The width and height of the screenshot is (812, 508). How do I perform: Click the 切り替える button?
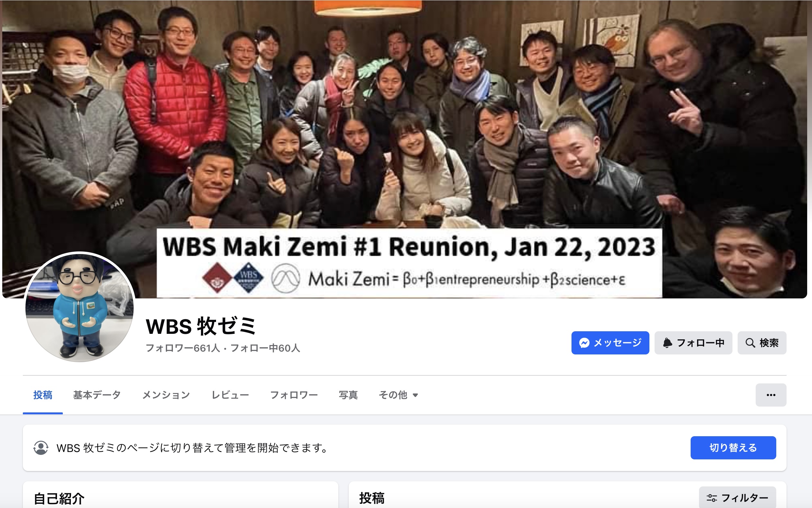[x=733, y=447]
